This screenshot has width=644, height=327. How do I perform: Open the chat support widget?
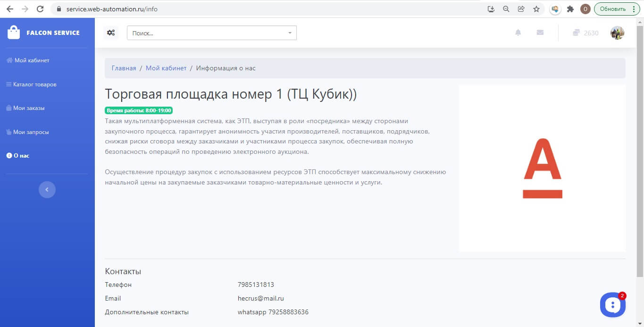[x=612, y=305]
